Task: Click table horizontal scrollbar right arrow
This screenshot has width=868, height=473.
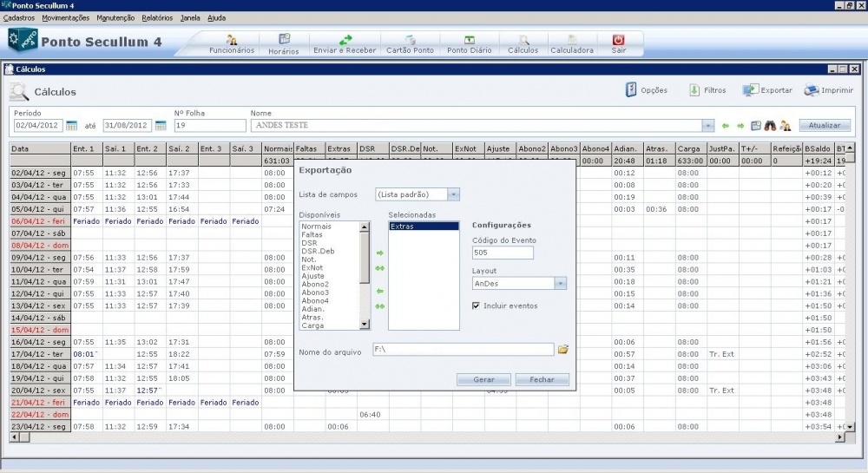Action: [x=839, y=437]
